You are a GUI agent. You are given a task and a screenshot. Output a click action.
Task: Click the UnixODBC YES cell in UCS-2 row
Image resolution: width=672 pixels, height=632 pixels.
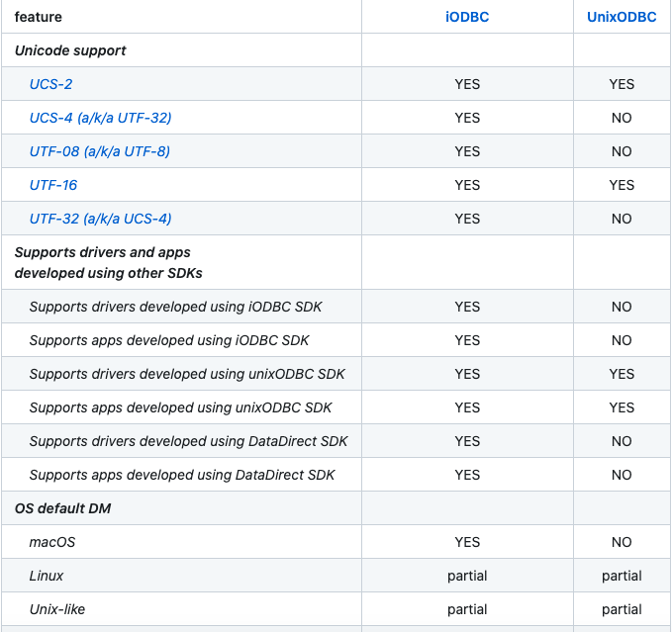tap(622, 84)
